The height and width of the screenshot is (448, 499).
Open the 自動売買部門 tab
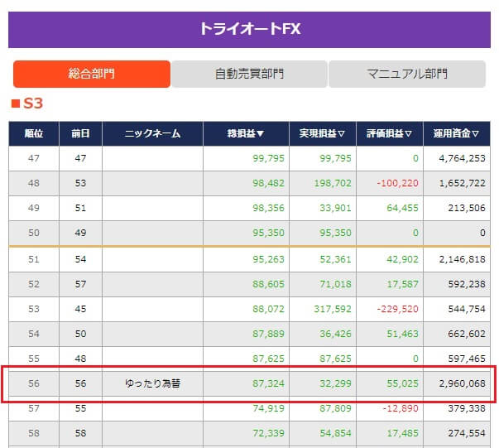click(249, 74)
